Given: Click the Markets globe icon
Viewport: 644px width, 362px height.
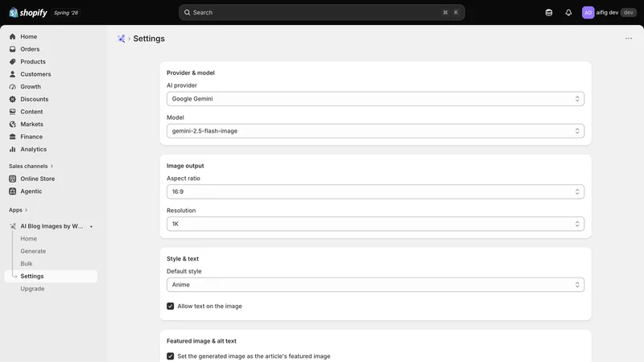Looking at the screenshot, I should 12,125.
